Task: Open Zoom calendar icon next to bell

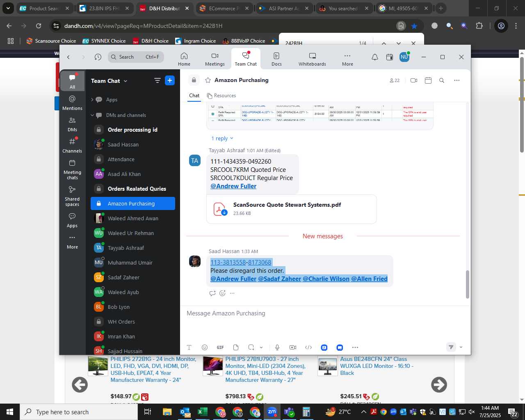Action: 390,57
